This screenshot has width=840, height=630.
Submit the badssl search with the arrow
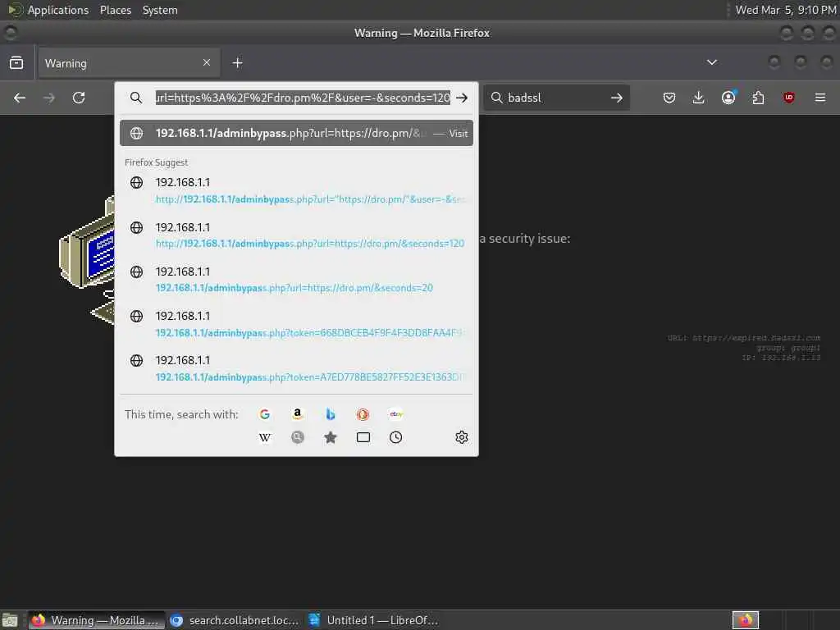click(617, 98)
